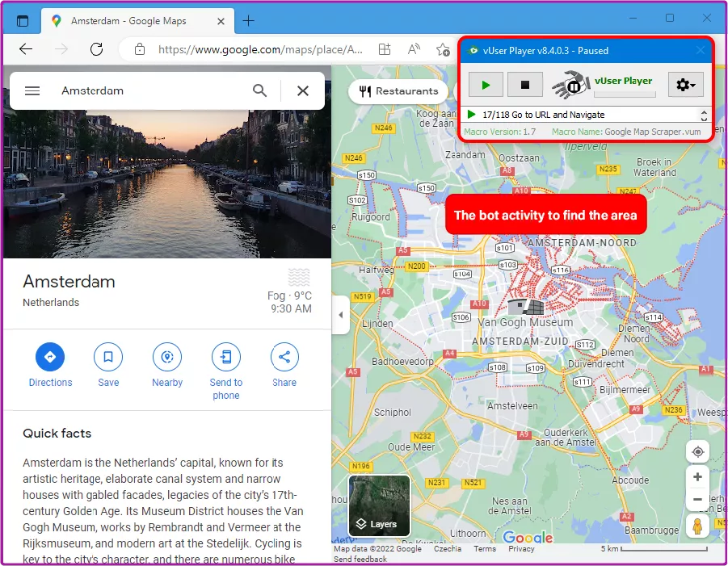728x566 pixels.
Task: Click the 5 km map scale bar
Action: [x=654, y=549]
